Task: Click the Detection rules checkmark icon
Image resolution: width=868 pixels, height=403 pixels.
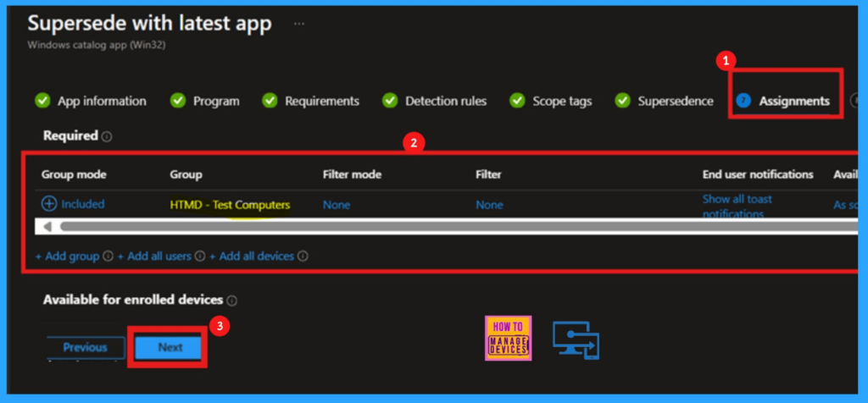Action: pos(390,101)
